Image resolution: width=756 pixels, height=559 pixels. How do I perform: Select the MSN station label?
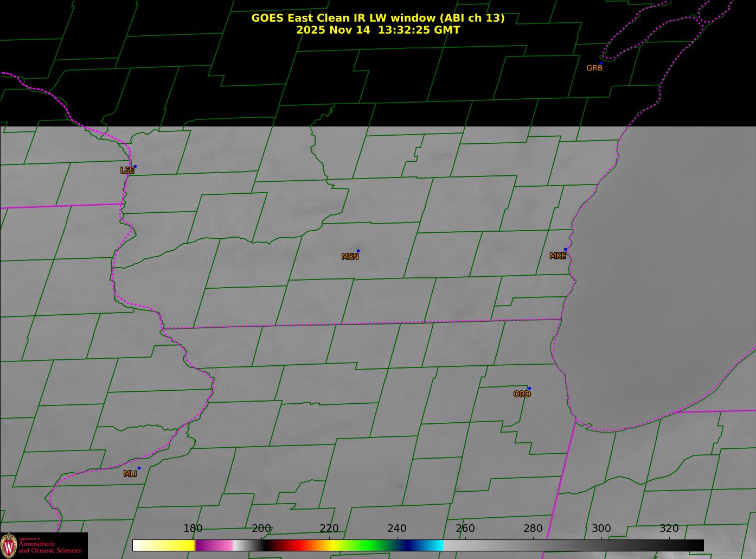350,257
